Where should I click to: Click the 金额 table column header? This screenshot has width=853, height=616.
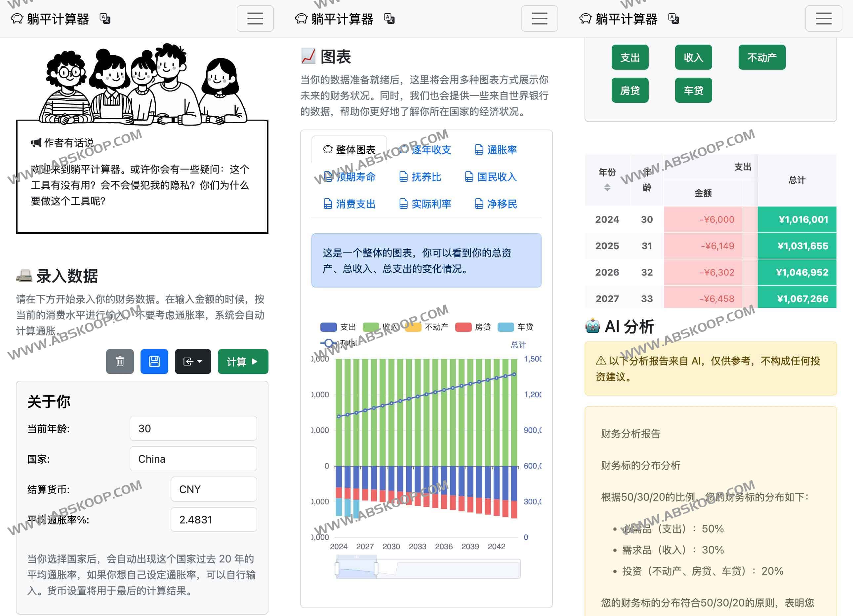pyautogui.click(x=703, y=193)
